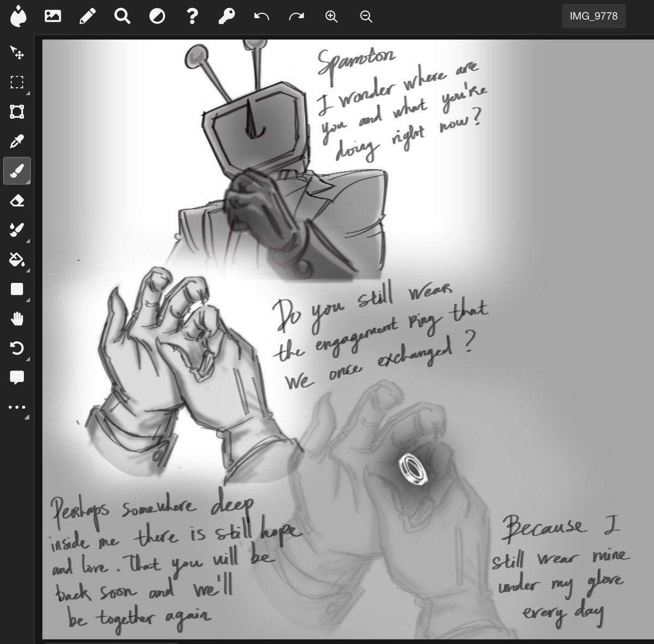Open the magnifier search icon in top bar
This screenshot has height=644, width=654.
click(x=122, y=16)
